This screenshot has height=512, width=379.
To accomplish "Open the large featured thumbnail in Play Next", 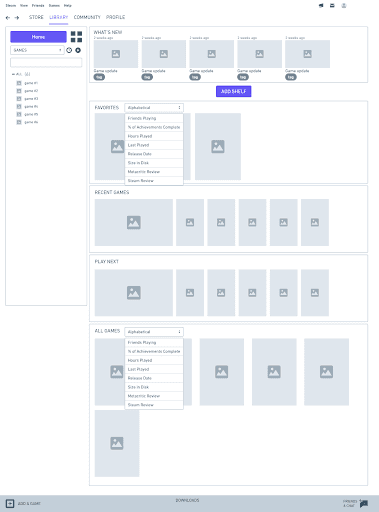I will pyautogui.click(x=134, y=293).
